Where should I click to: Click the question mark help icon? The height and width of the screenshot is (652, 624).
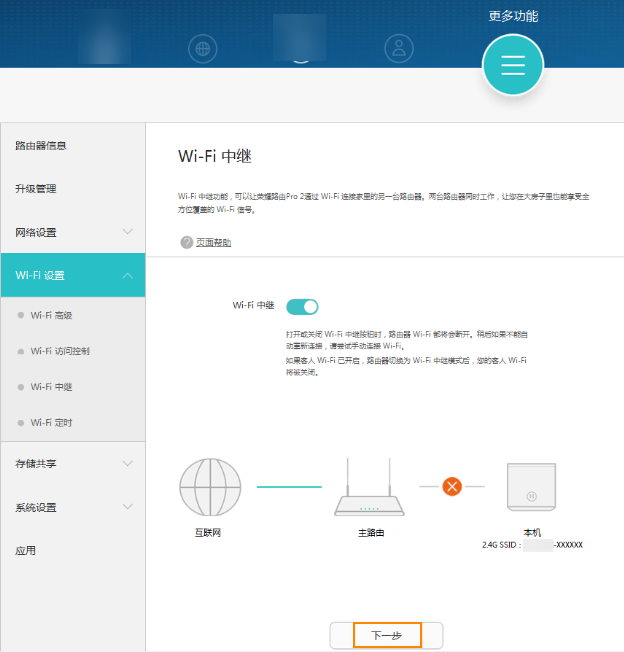point(186,242)
